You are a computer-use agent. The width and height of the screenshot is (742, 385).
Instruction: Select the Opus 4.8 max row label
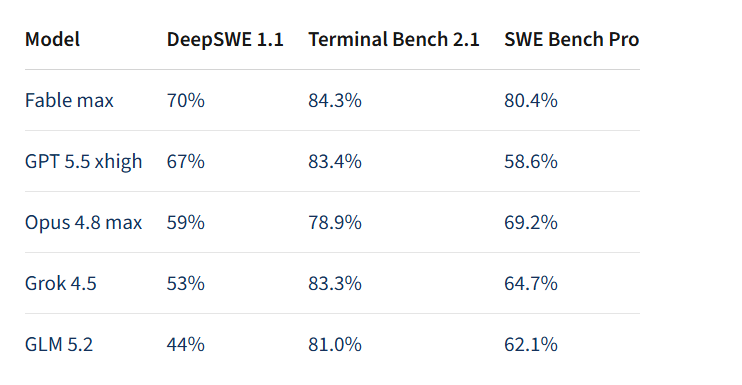point(83,222)
